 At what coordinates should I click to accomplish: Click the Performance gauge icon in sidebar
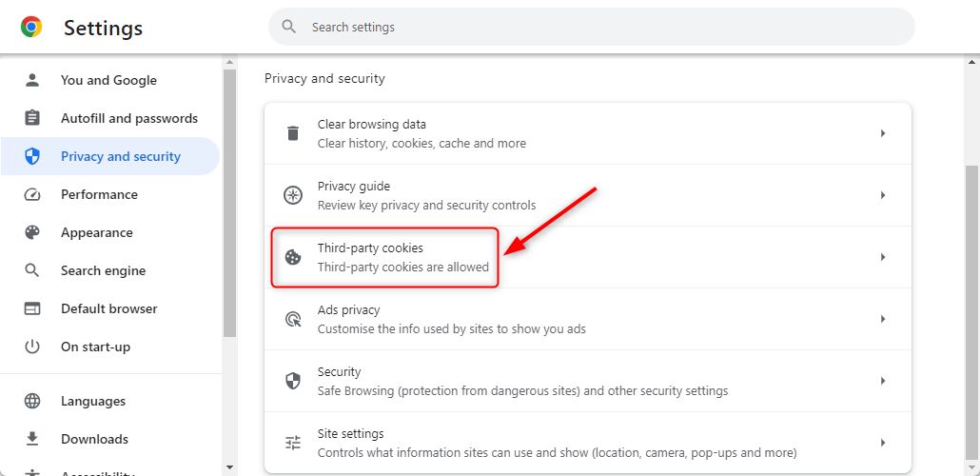coord(32,194)
